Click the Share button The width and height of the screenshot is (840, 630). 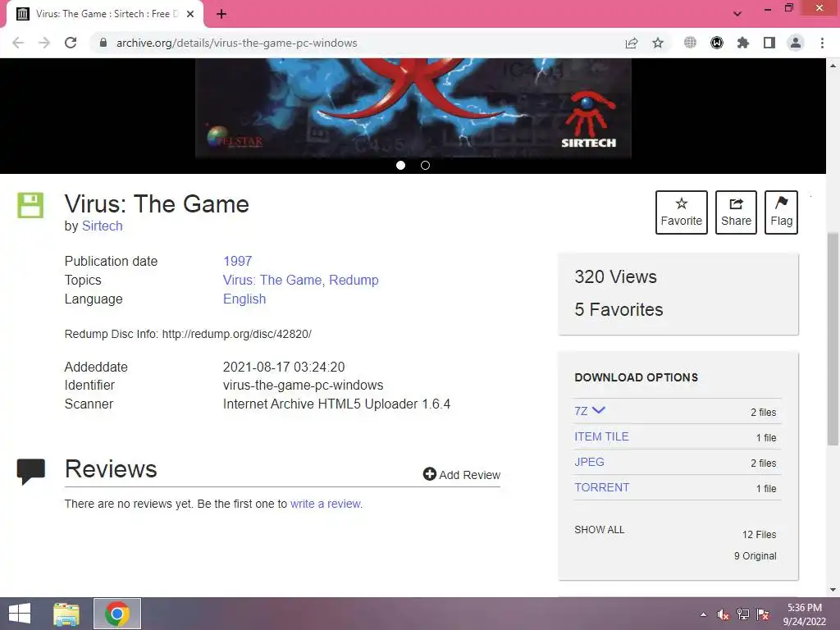point(736,212)
